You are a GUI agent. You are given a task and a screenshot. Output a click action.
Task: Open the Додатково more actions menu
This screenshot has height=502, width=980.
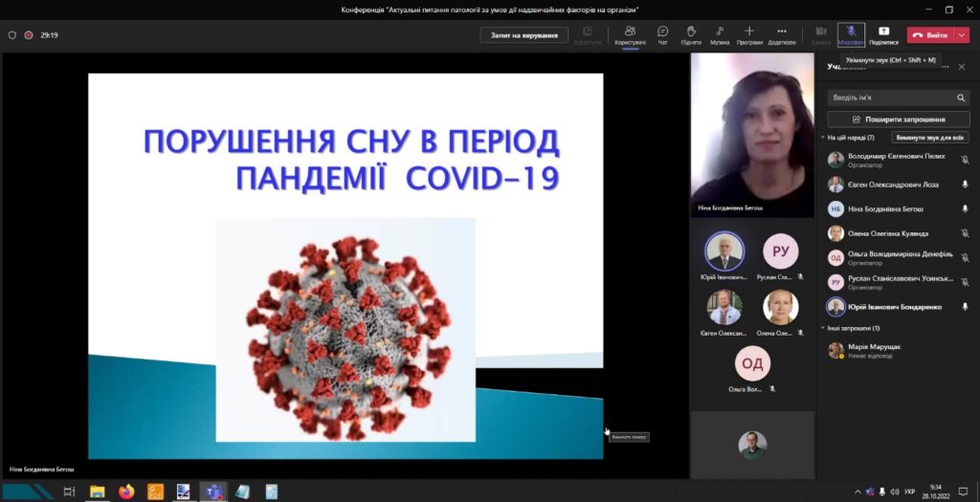click(781, 34)
